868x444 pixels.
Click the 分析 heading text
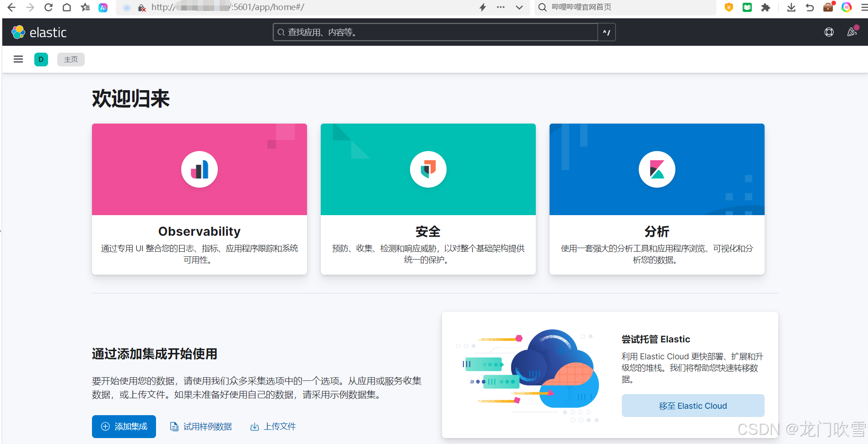point(657,232)
